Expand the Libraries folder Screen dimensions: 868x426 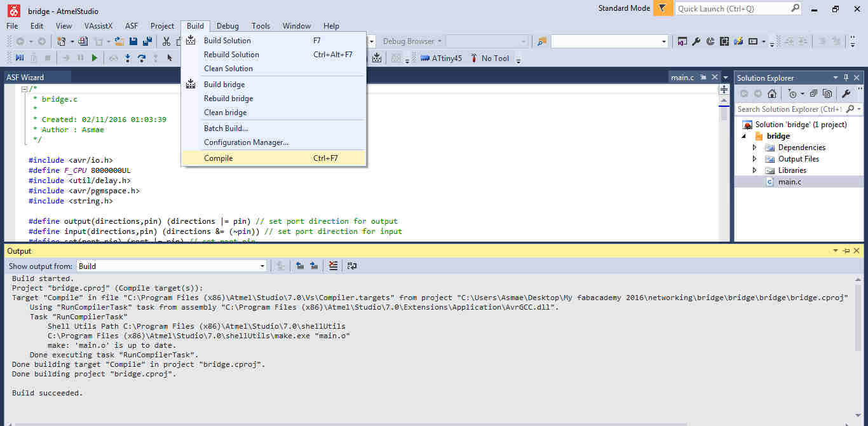(755, 170)
